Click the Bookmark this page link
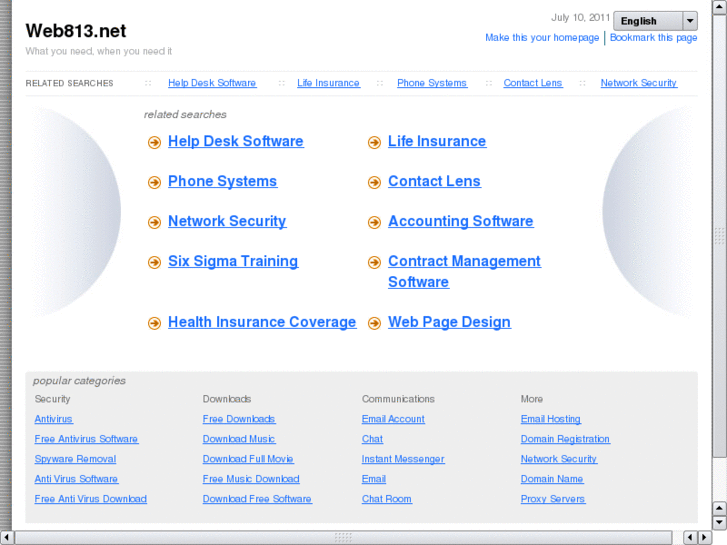 (x=653, y=38)
